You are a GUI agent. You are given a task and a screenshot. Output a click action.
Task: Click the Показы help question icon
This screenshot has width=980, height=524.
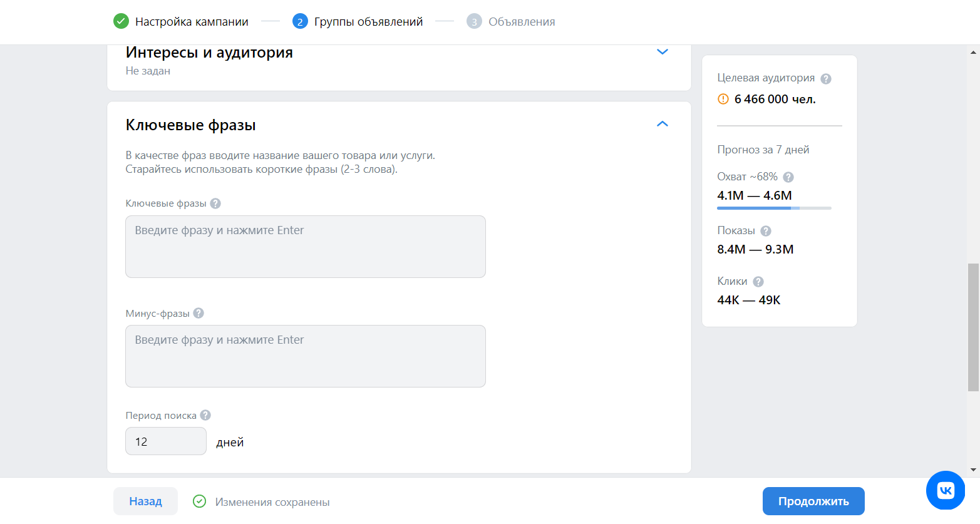[766, 231]
